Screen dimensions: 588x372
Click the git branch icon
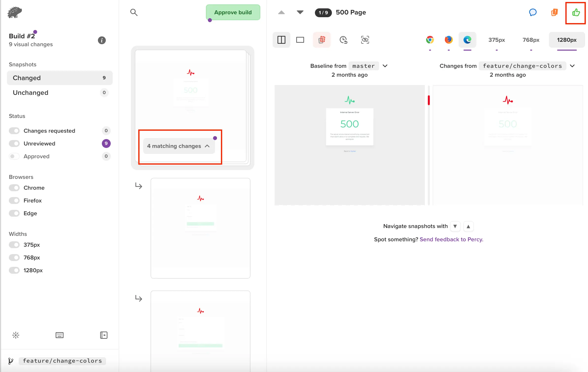click(x=11, y=361)
